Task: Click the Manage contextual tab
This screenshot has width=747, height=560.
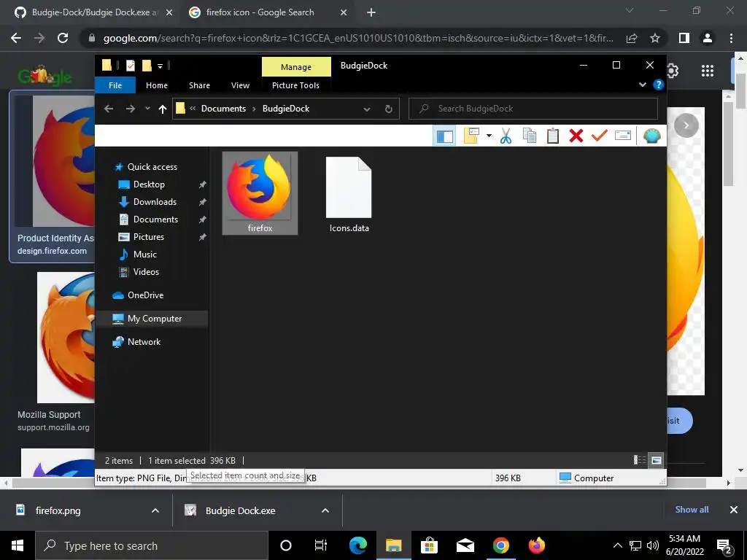Action: [x=296, y=67]
